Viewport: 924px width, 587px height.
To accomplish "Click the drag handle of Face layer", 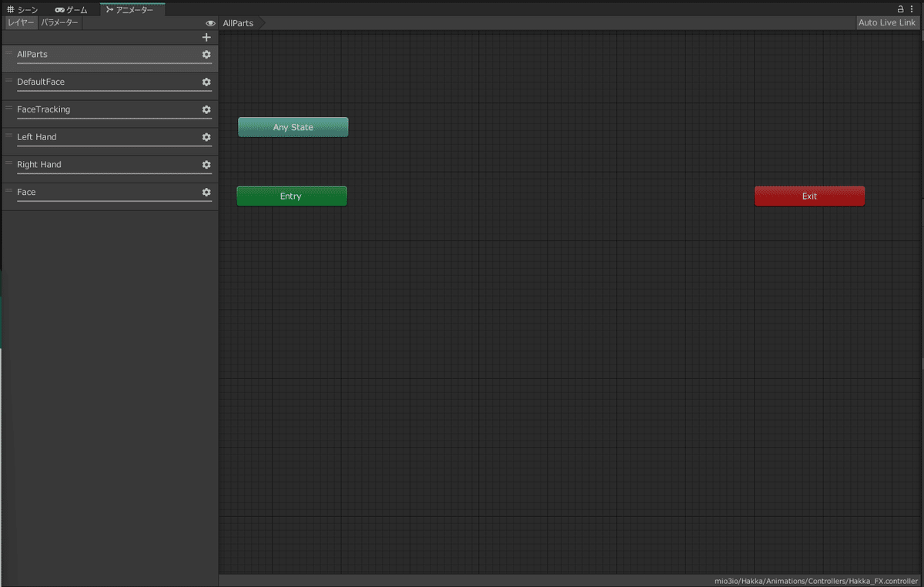I will click(x=9, y=191).
